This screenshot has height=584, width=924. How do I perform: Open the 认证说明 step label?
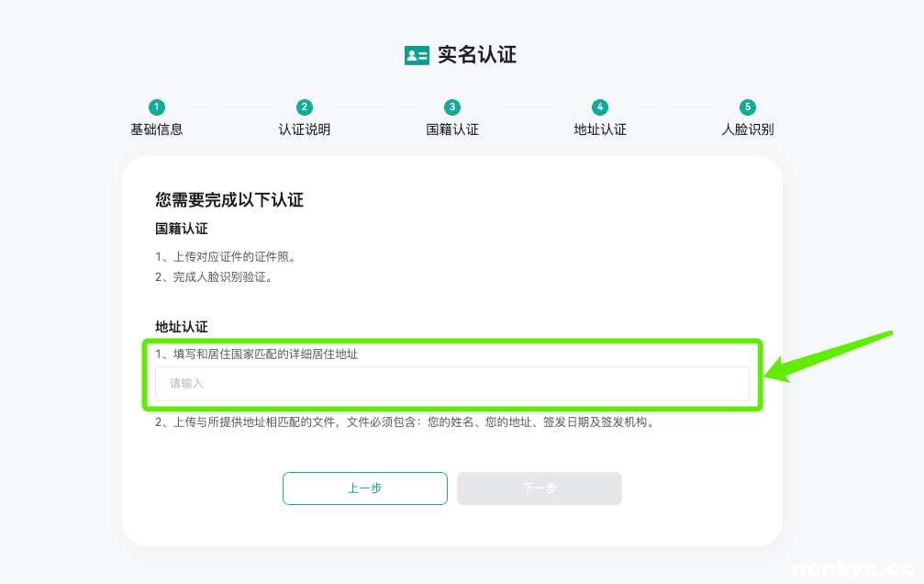[305, 129]
